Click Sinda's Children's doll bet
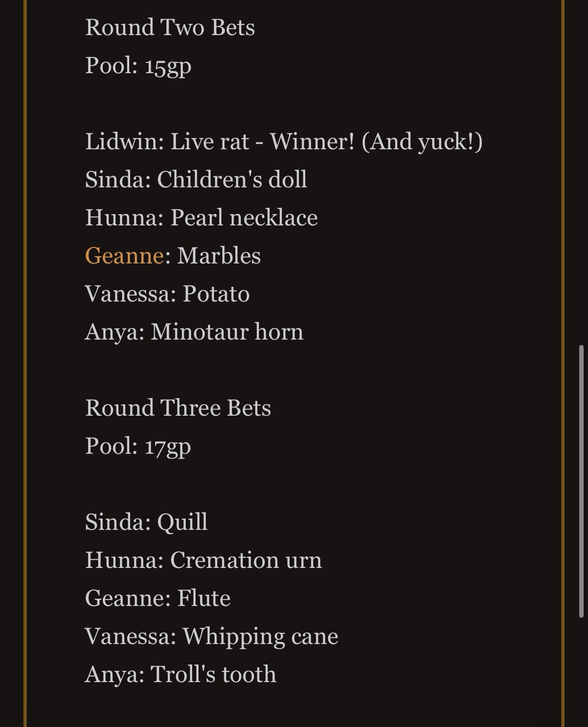Image resolution: width=588 pixels, height=727 pixels. pyautogui.click(x=196, y=180)
